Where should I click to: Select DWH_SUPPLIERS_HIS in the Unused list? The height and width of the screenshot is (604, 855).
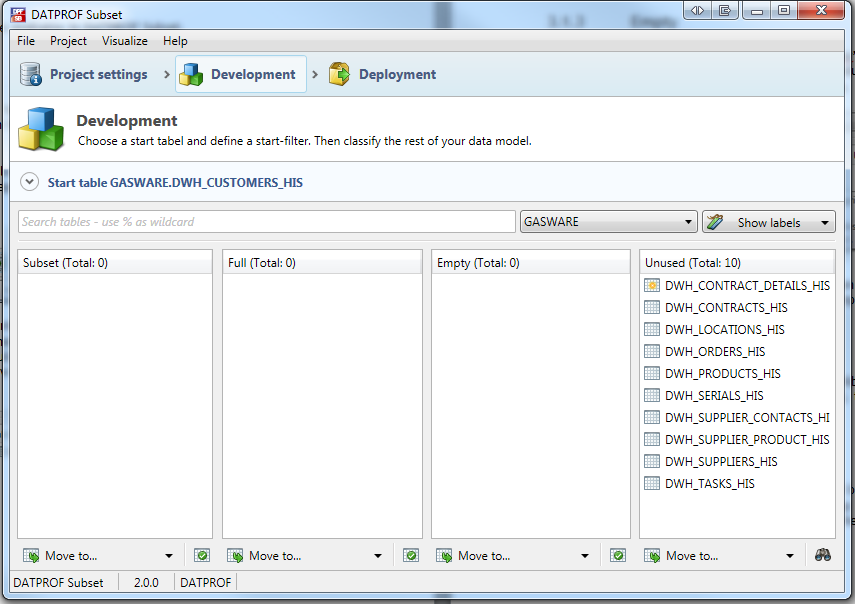coord(721,462)
